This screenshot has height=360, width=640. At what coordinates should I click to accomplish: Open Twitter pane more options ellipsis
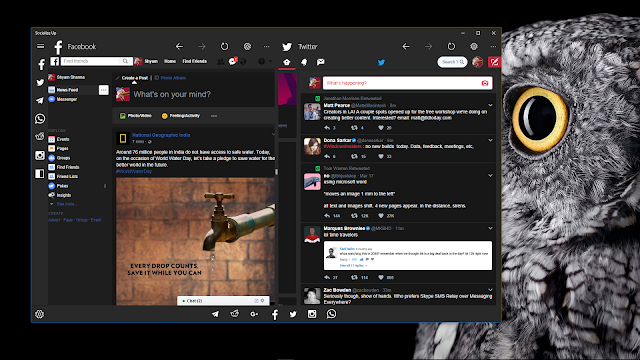pos(493,47)
